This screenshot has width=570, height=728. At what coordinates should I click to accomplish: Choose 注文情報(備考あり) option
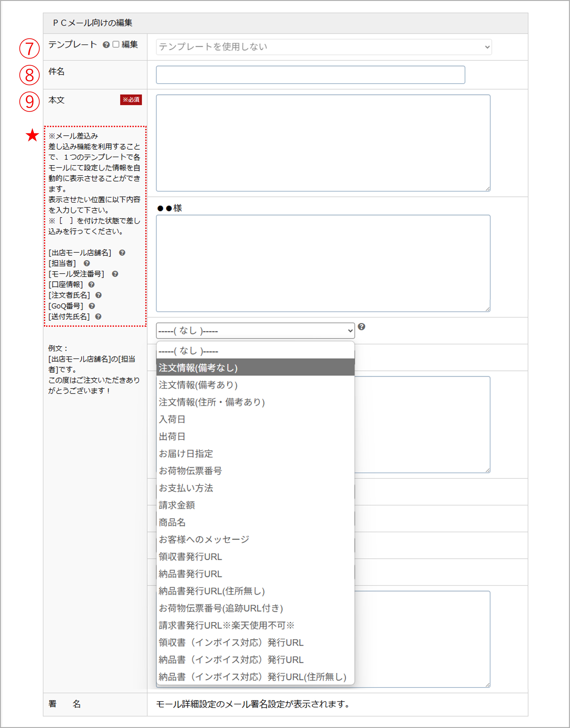(255, 385)
